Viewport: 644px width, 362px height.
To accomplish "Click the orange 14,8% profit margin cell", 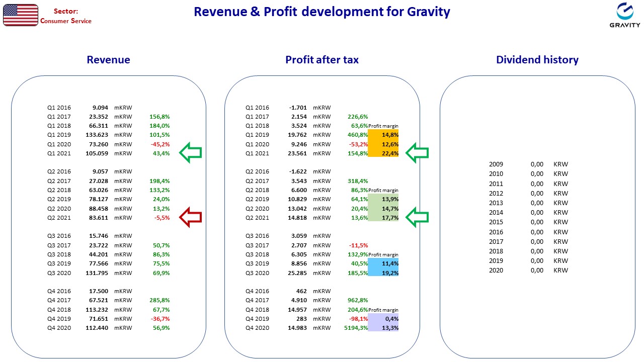I will (x=383, y=135).
